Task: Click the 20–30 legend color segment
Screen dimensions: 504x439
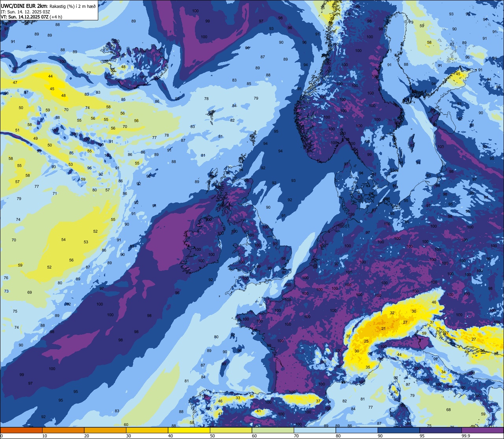Action: tap(105, 430)
